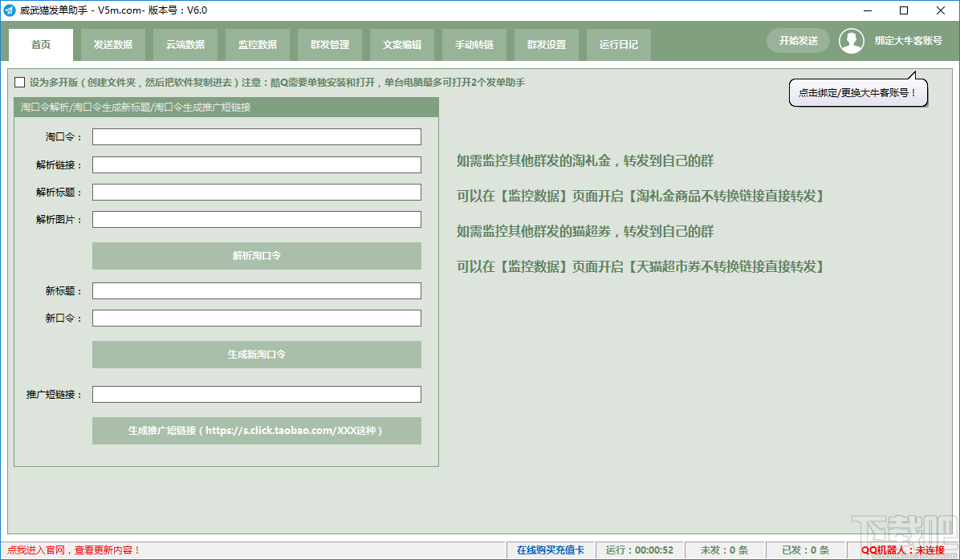Focus the 推广短链接 input field

tap(257, 394)
